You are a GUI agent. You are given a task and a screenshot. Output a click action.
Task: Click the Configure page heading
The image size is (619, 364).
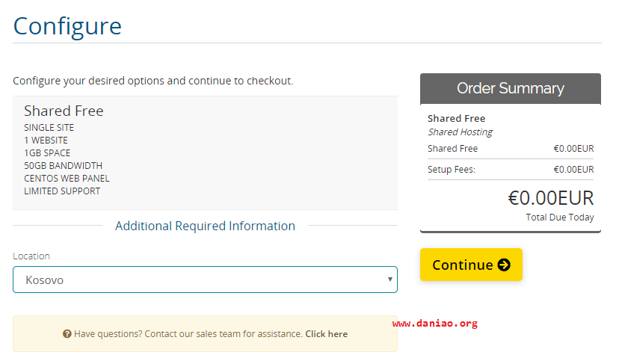point(67,26)
